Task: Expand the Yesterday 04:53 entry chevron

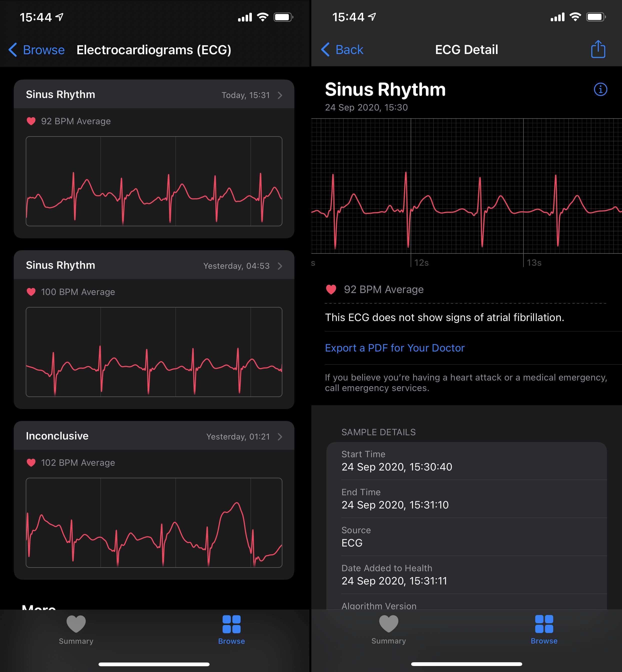Action: pos(280,266)
